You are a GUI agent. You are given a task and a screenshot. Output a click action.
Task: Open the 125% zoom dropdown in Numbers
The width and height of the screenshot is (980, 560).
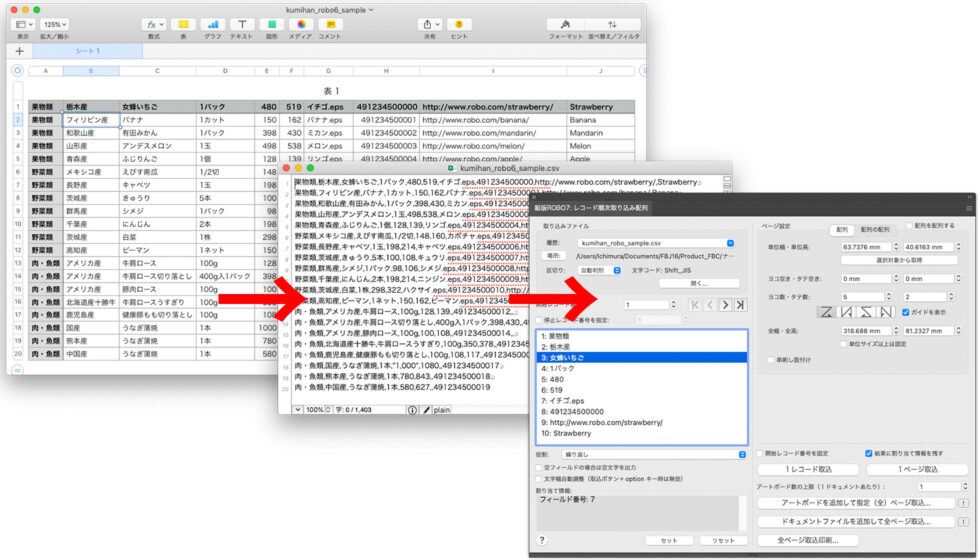tap(54, 24)
